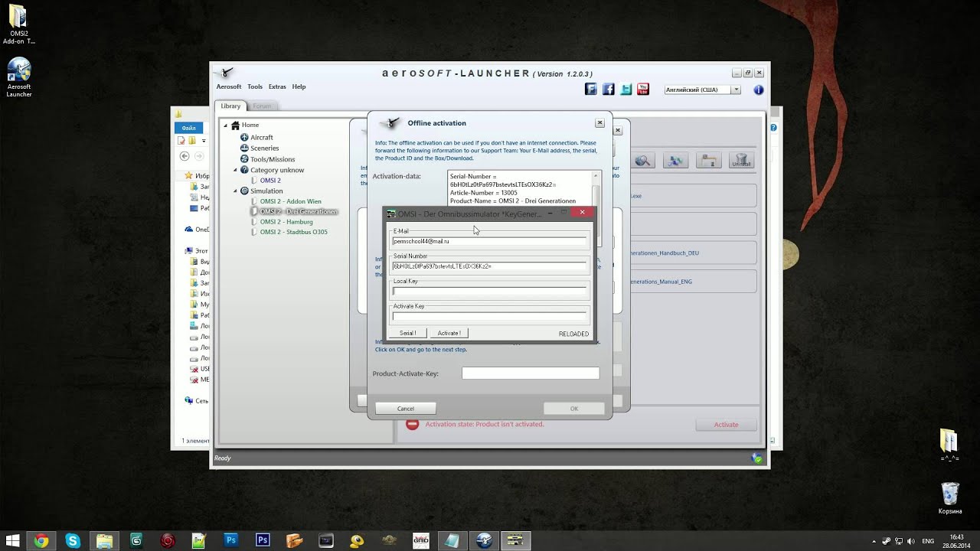This screenshot has height=551, width=980.
Task: Switch to the Library tab
Action: pos(230,106)
